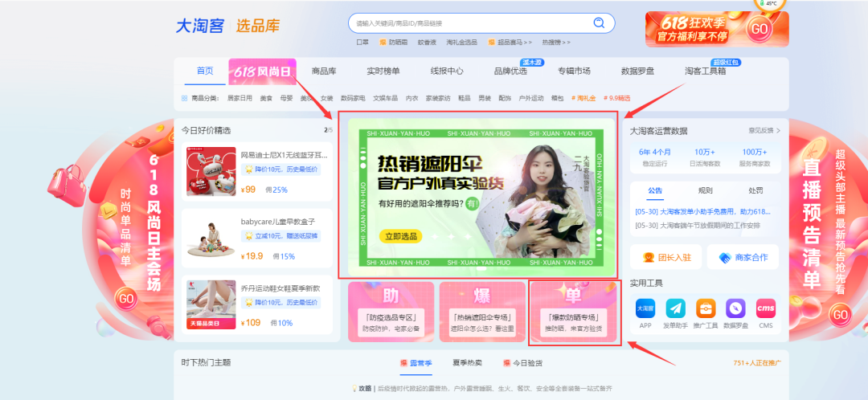Open the 数据罗盘 compass tool icon
Viewport: 868px width, 400px height.
pos(735,308)
